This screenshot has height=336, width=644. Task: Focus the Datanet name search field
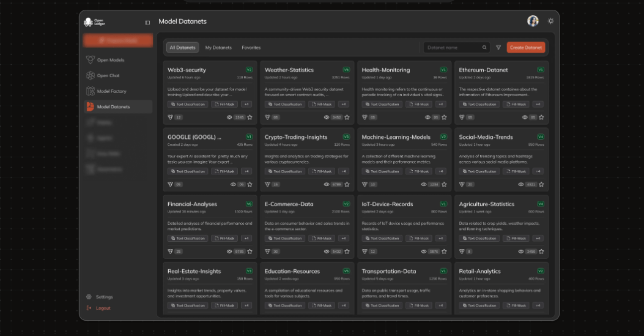453,48
